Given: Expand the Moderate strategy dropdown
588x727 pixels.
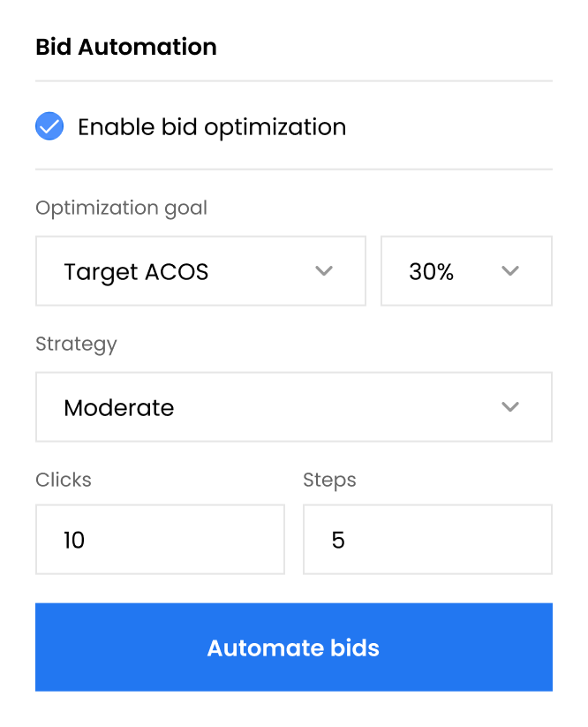Looking at the screenshot, I should point(294,406).
